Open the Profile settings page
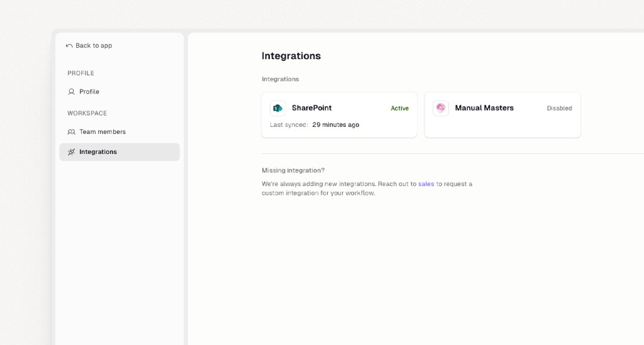 119,92
